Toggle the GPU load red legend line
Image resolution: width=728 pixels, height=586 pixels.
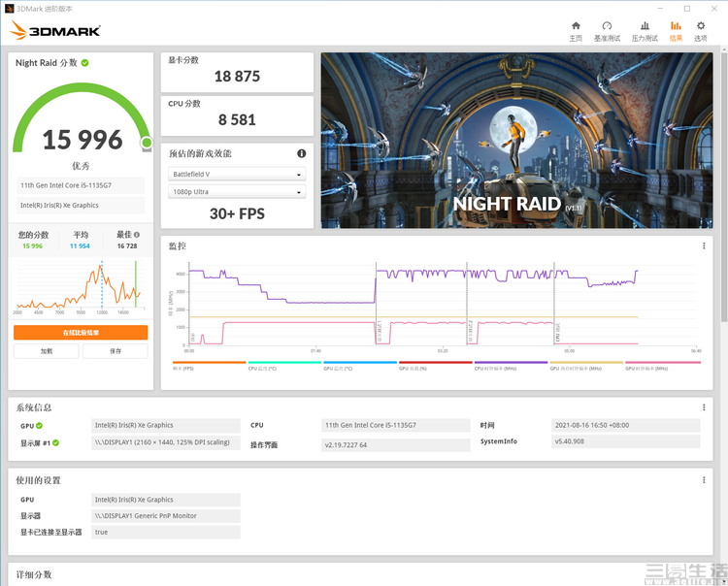click(436, 365)
